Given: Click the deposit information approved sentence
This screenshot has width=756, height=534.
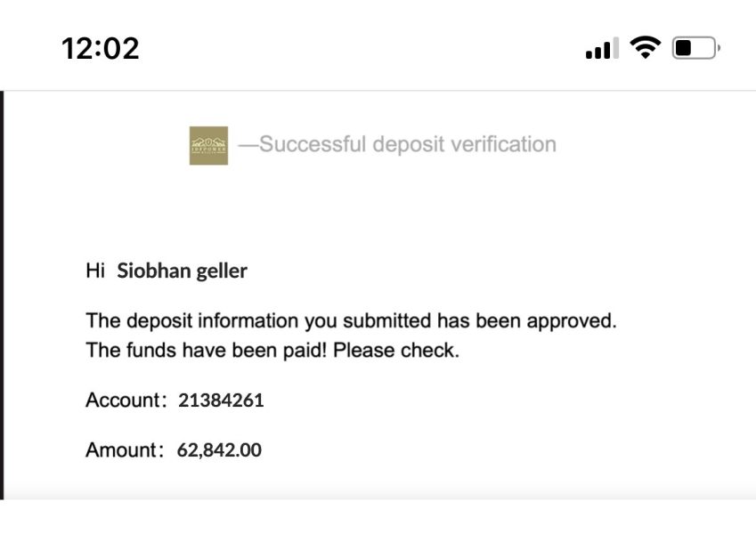Looking at the screenshot, I should [x=351, y=320].
